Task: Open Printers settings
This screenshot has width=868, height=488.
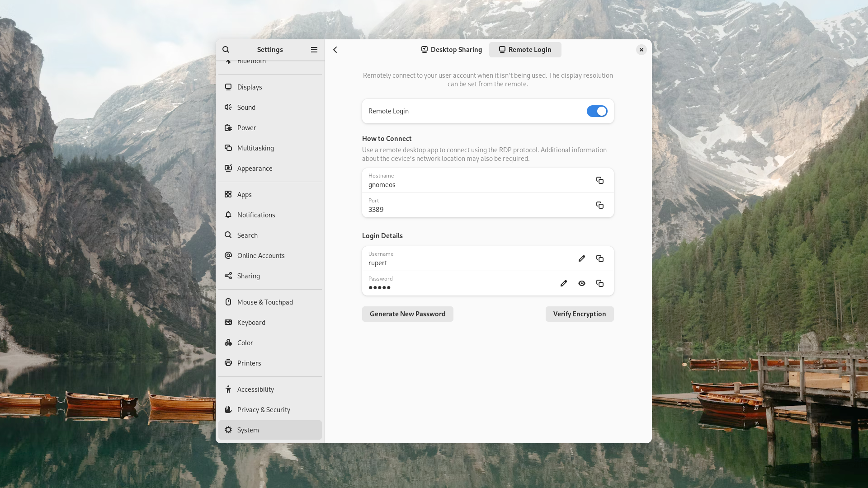Action: pyautogui.click(x=270, y=363)
